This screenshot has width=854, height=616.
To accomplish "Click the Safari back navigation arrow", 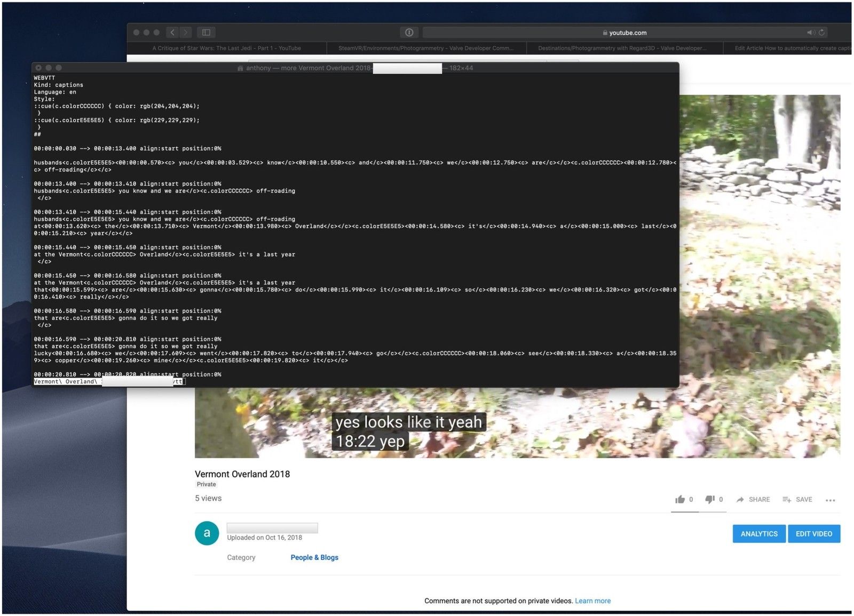I will (172, 33).
